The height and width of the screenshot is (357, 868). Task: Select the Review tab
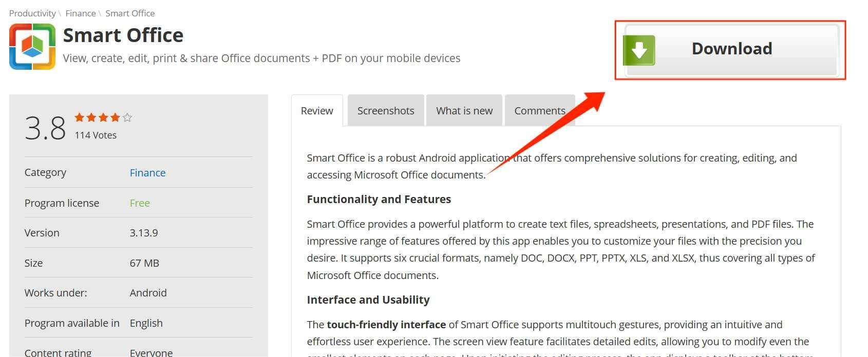coord(316,110)
